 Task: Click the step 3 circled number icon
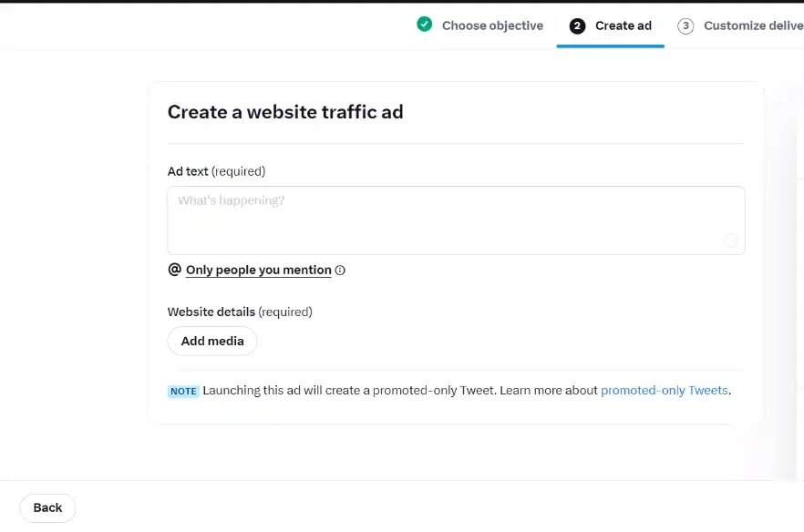[685, 26]
